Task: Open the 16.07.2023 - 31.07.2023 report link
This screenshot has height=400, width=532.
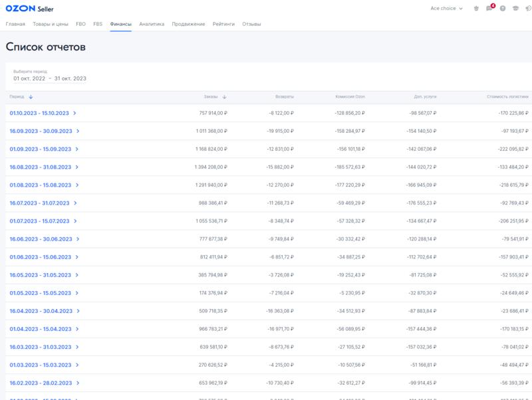Action: [39, 203]
